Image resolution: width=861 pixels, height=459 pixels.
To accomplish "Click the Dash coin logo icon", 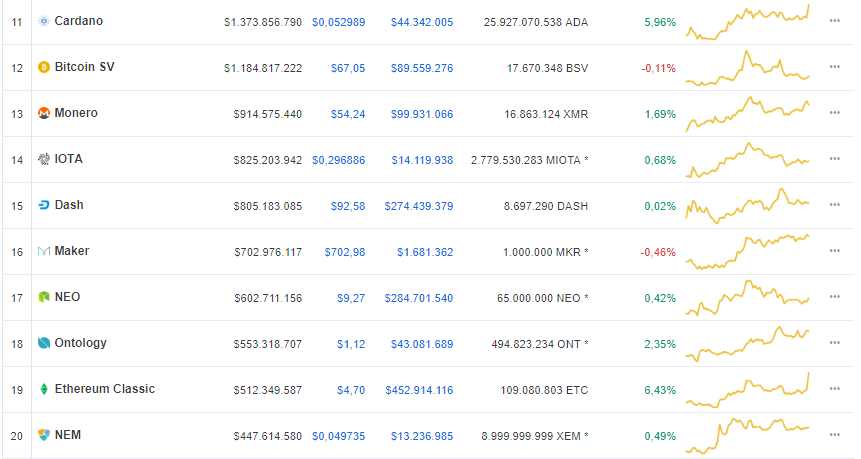I will (43, 205).
